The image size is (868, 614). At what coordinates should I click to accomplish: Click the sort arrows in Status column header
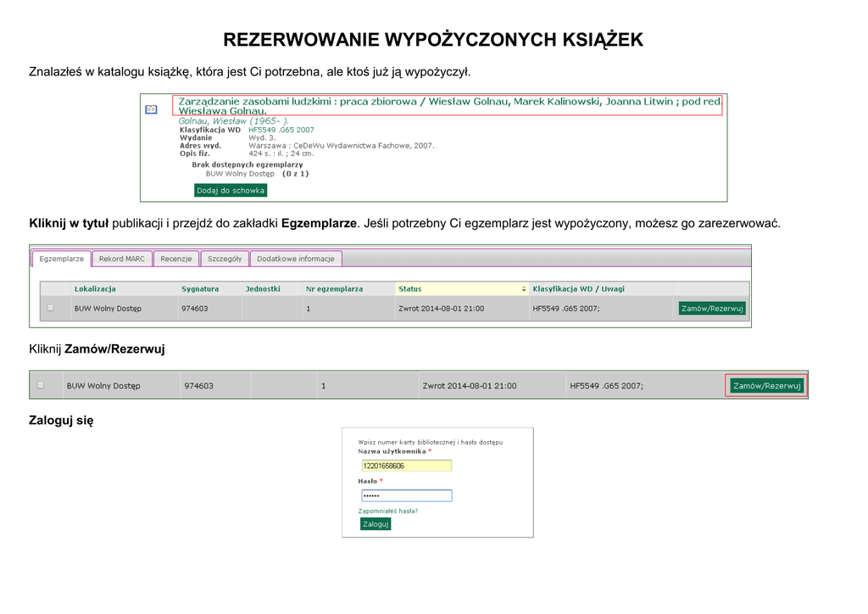(523, 289)
